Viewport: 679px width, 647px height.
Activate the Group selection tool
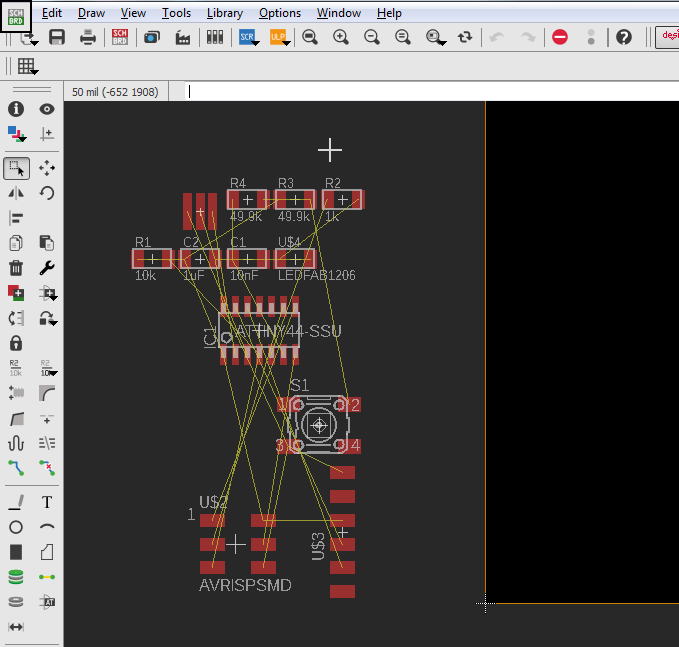coord(16,168)
